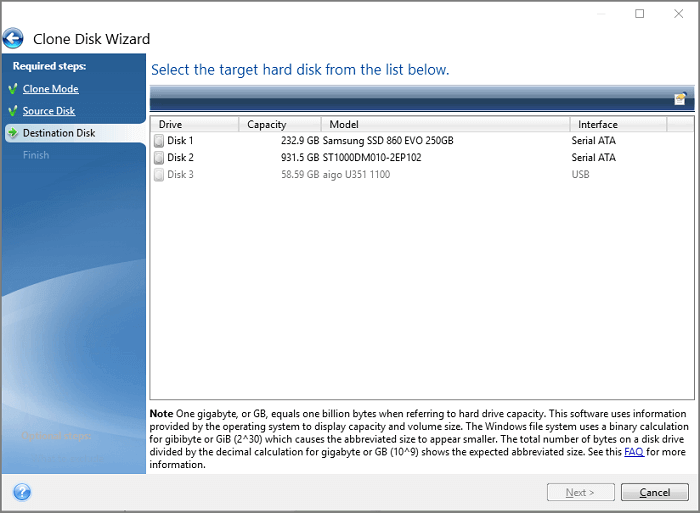Image resolution: width=700 pixels, height=513 pixels.
Task: Return to the Source Disk step
Action: 49,111
